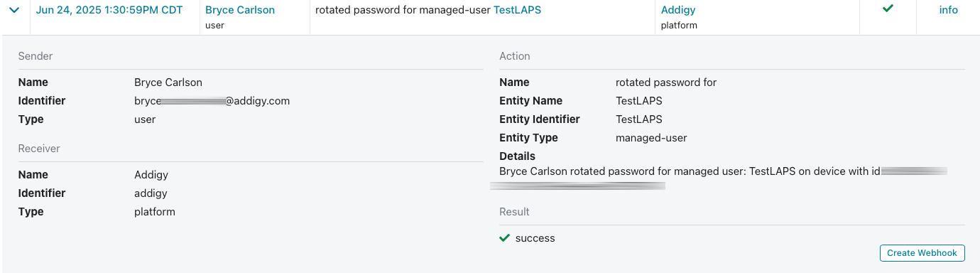Click the Details field label

[518, 156]
